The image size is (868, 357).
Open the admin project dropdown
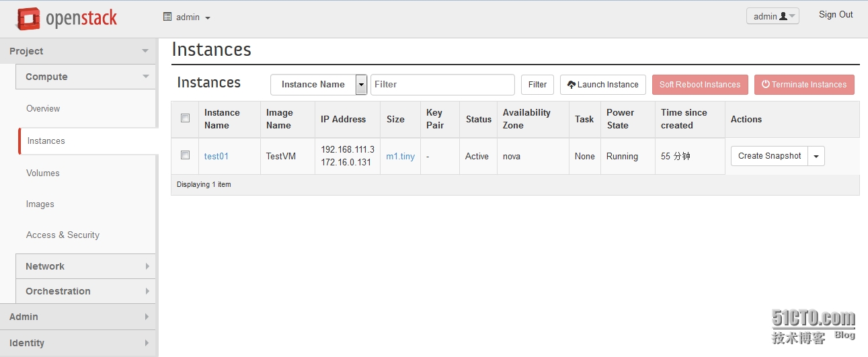point(187,17)
